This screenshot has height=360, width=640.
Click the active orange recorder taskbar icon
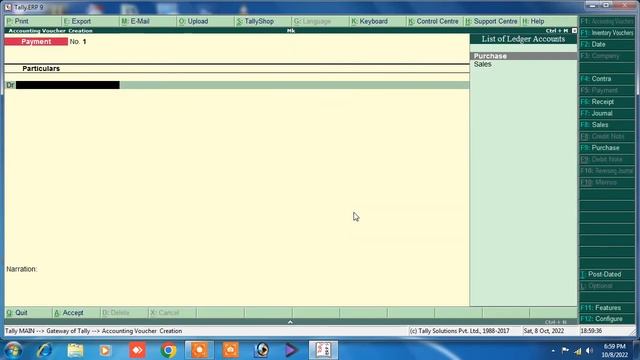(199, 350)
